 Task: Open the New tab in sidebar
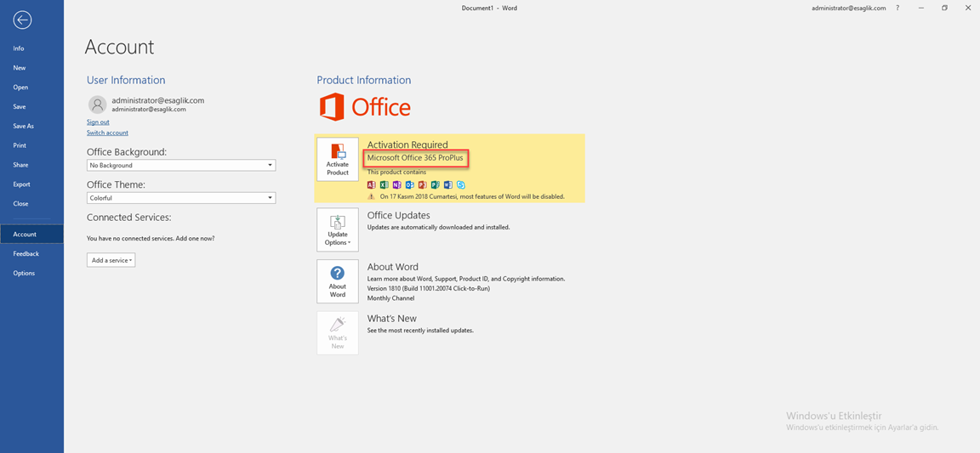tap(31, 67)
